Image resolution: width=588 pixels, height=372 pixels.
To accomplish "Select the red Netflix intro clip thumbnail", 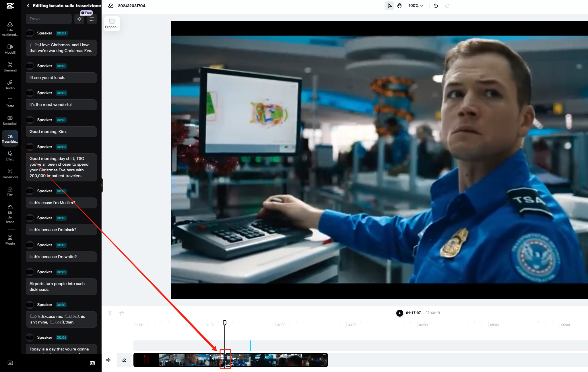I will [146, 360].
